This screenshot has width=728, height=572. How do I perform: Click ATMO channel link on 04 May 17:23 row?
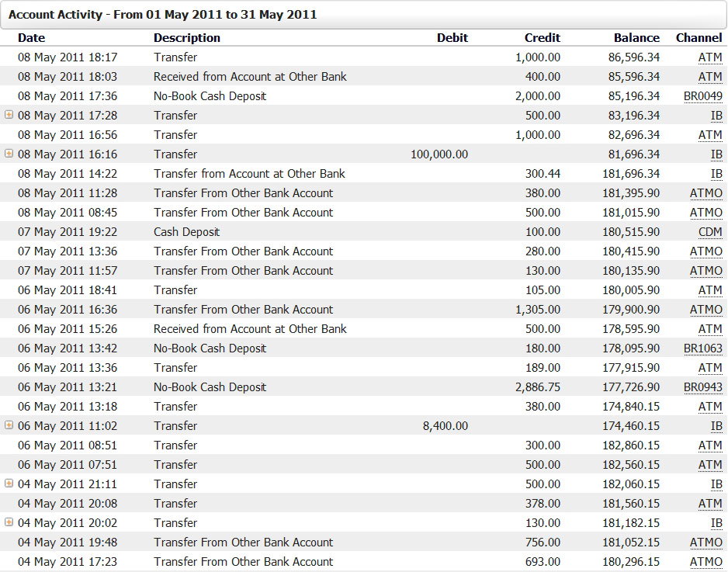click(x=706, y=562)
